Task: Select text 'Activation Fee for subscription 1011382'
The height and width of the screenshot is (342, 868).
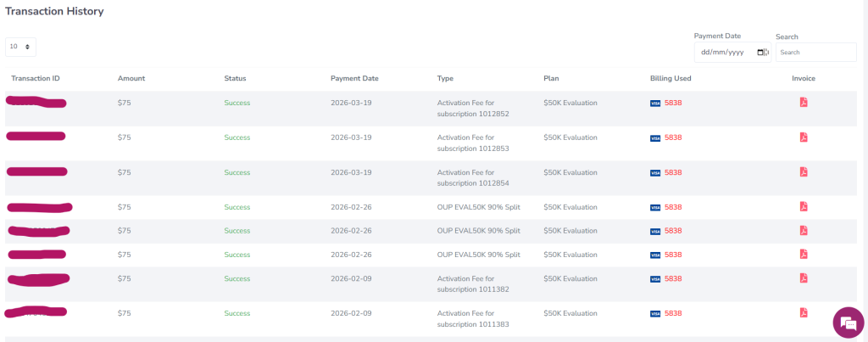Action: point(473,283)
